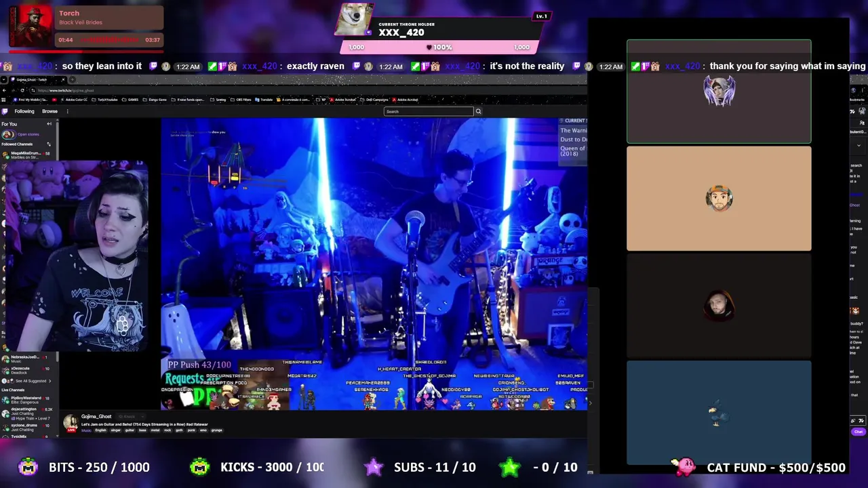
Task: Open the GAMES bookmarks folder
Action: coord(131,100)
